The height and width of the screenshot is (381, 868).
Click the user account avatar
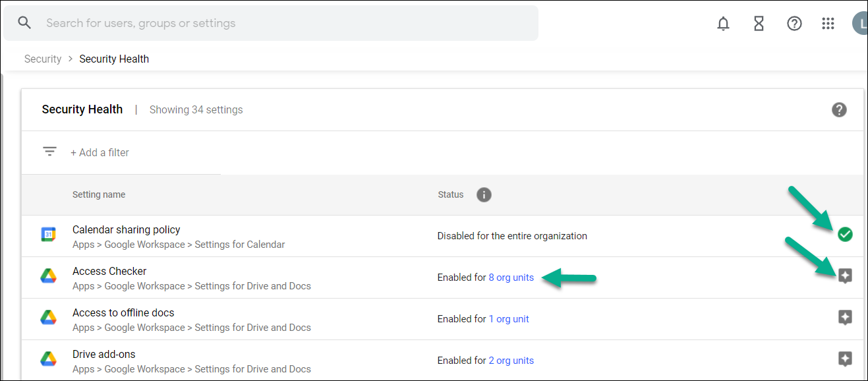tap(860, 24)
